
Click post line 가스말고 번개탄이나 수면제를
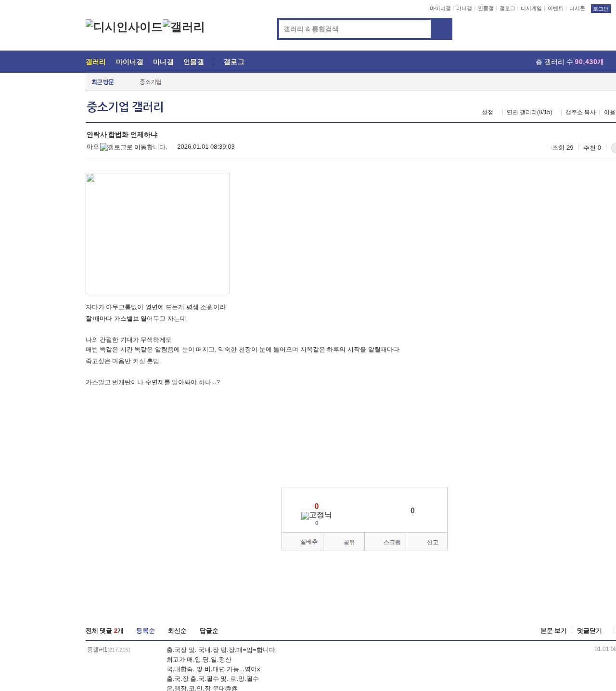click(153, 382)
